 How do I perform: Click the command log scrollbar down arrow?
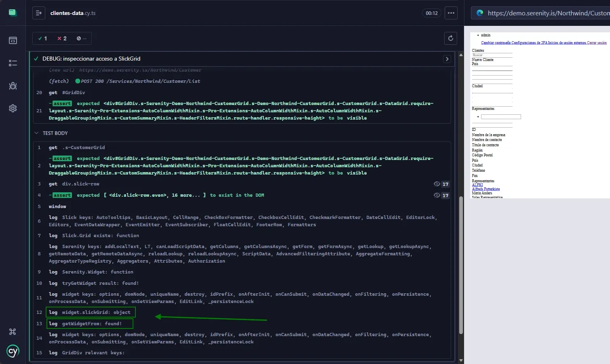461,360
